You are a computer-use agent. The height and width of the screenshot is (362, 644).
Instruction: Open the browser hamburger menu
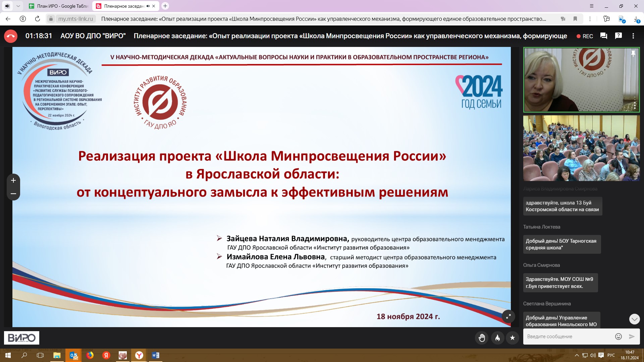pyautogui.click(x=592, y=6)
